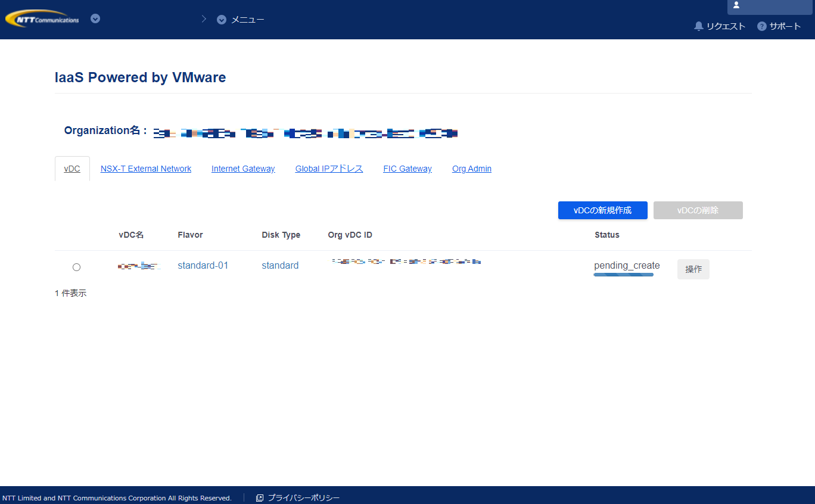
Task: Open the Internet Gateway tab
Action: click(243, 169)
